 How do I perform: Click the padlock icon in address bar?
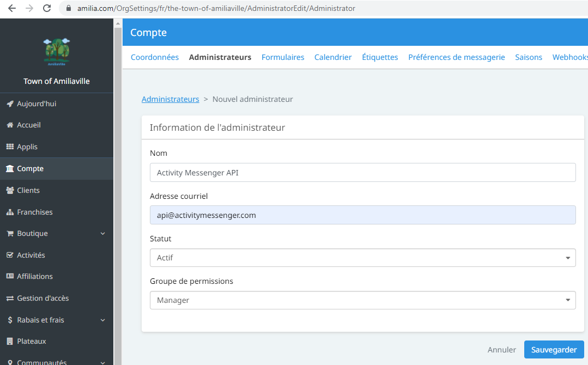[69, 8]
